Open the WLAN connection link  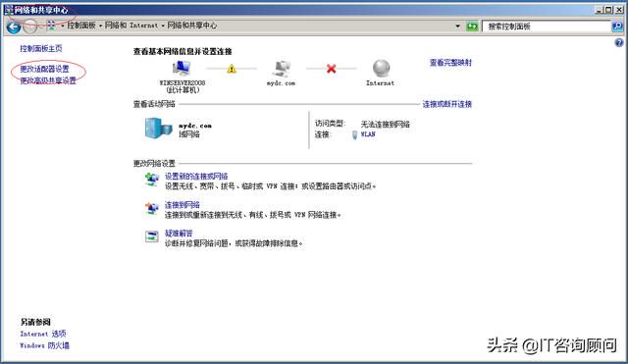coord(368,134)
